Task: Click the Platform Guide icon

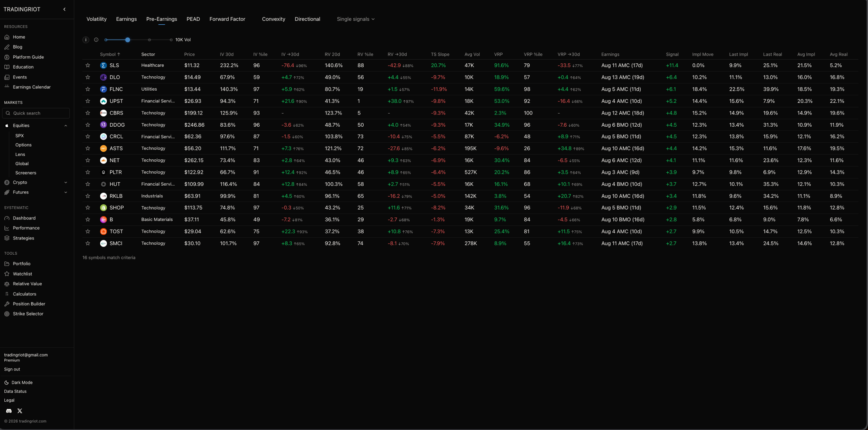Action: (7, 57)
